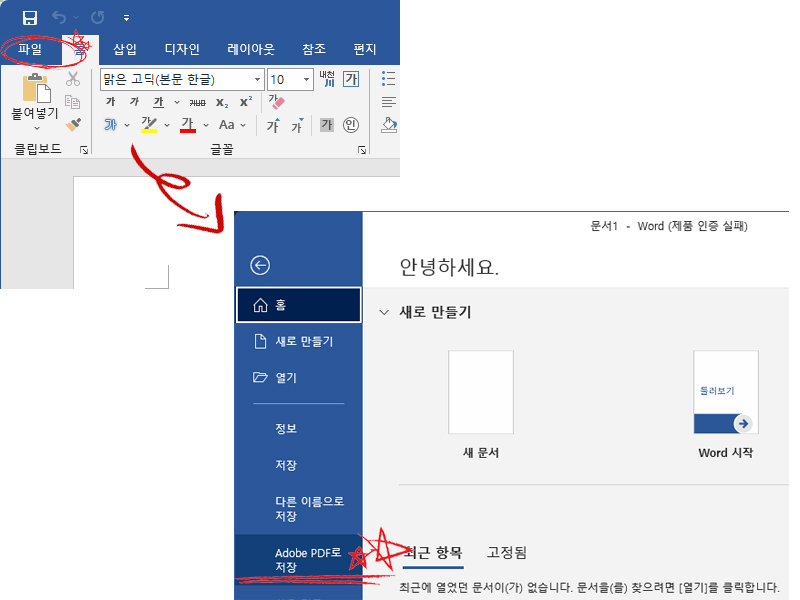Select the Format Painter brush icon

73,124
